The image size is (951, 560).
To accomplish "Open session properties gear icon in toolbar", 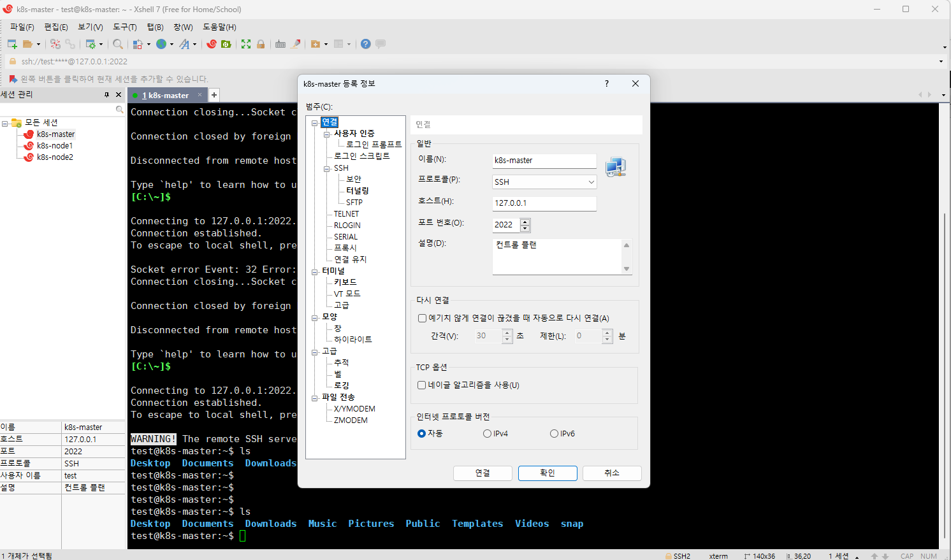I will (91, 44).
